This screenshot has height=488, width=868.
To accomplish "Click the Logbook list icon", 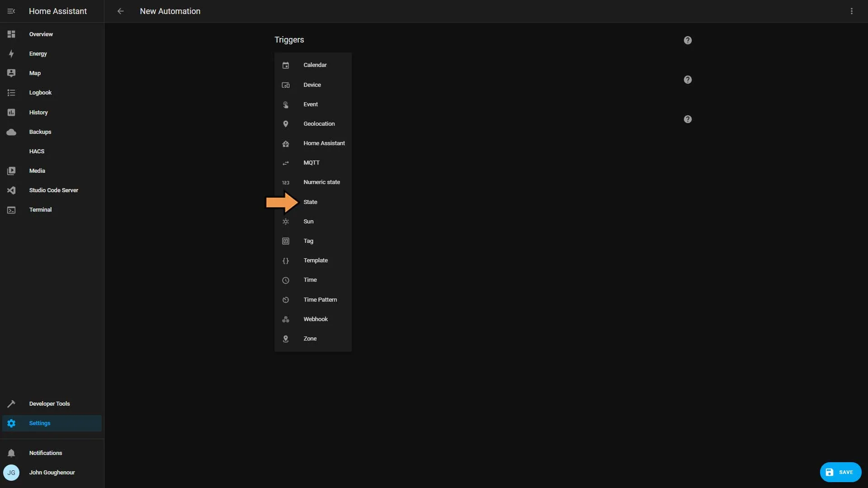I will point(11,93).
